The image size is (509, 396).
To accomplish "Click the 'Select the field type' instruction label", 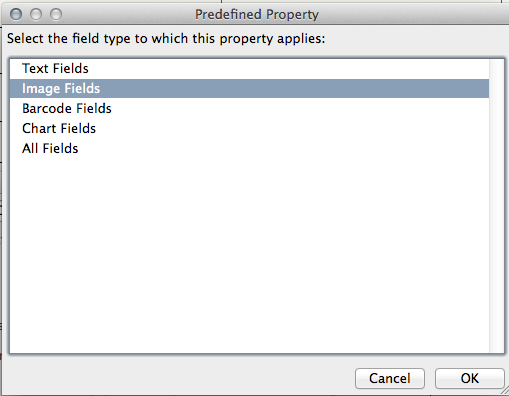I will (166, 39).
